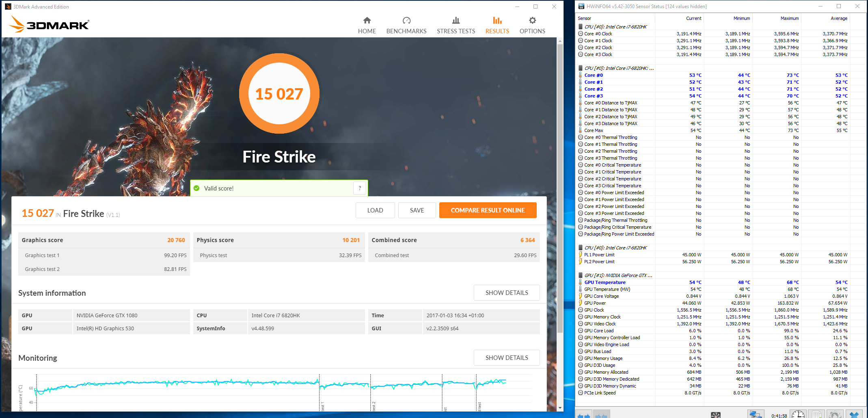Click the scrollbar up arrow in 3DMark
Screen dimensions: 868x418
click(x=560, y=41)
